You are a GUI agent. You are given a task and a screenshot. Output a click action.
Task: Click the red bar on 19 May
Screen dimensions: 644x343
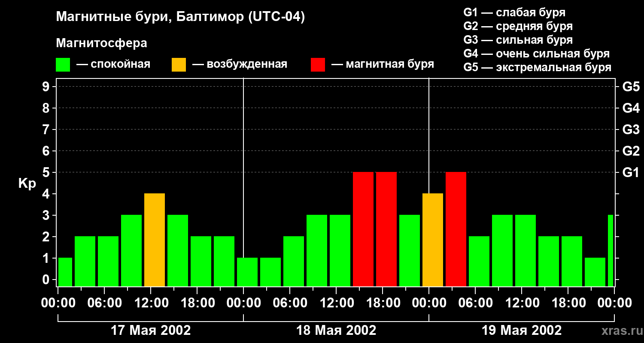tap(456, 229)
